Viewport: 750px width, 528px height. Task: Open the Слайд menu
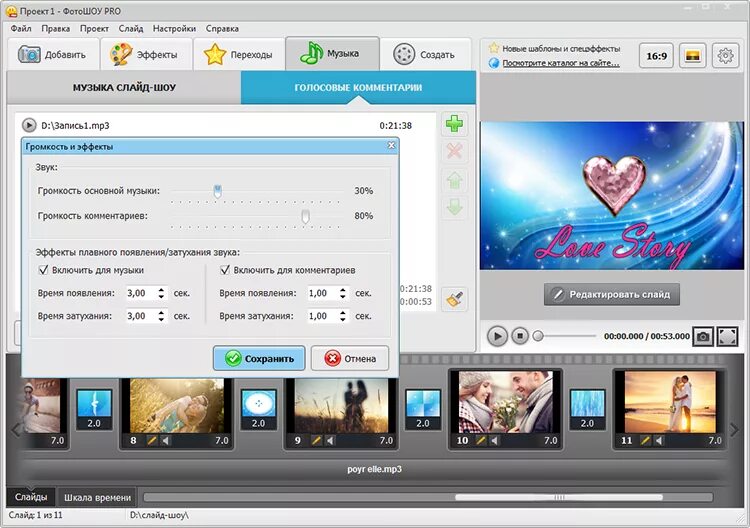[x=131, y=29]
